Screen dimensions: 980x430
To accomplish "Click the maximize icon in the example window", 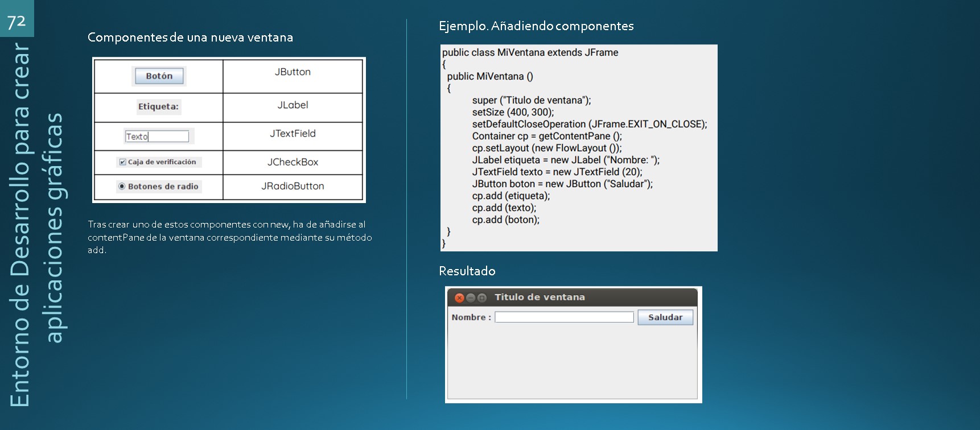I will click(x=482, y=297).
